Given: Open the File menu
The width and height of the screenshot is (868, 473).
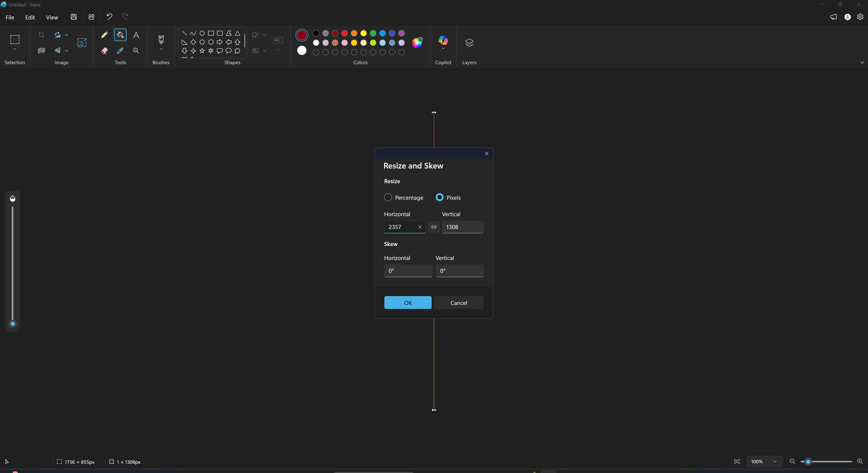Looking at the screenshot, I should click(10, 18).
